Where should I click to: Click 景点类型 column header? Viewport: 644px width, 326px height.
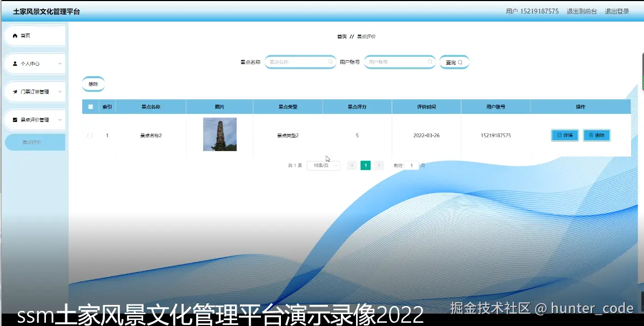point(288,107)
